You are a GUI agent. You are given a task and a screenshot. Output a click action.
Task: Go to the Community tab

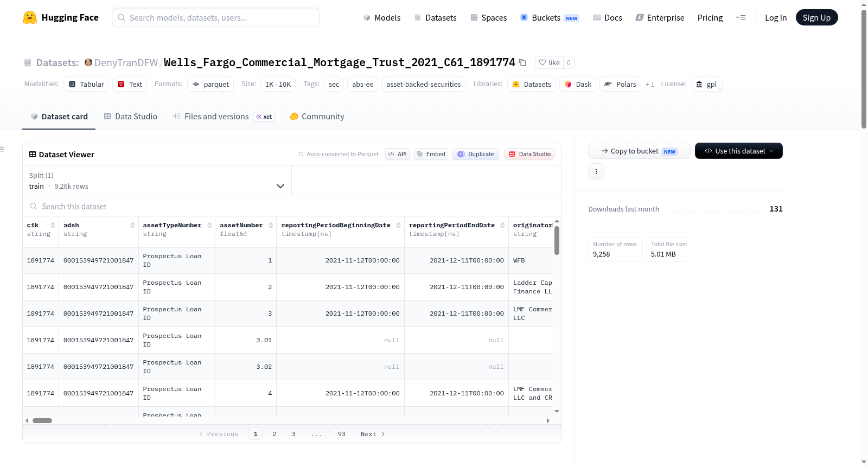[x=317, y=117]
